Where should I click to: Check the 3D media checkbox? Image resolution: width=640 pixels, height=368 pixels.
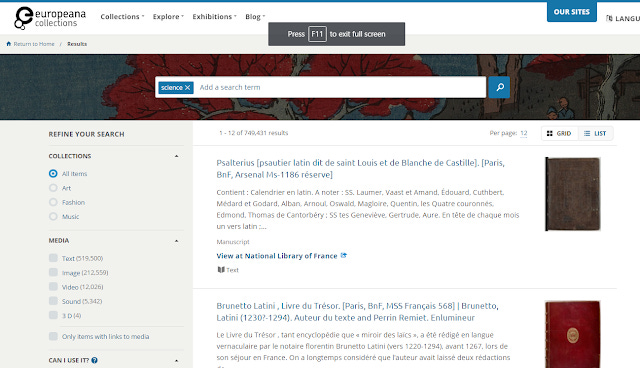point(53,315)
